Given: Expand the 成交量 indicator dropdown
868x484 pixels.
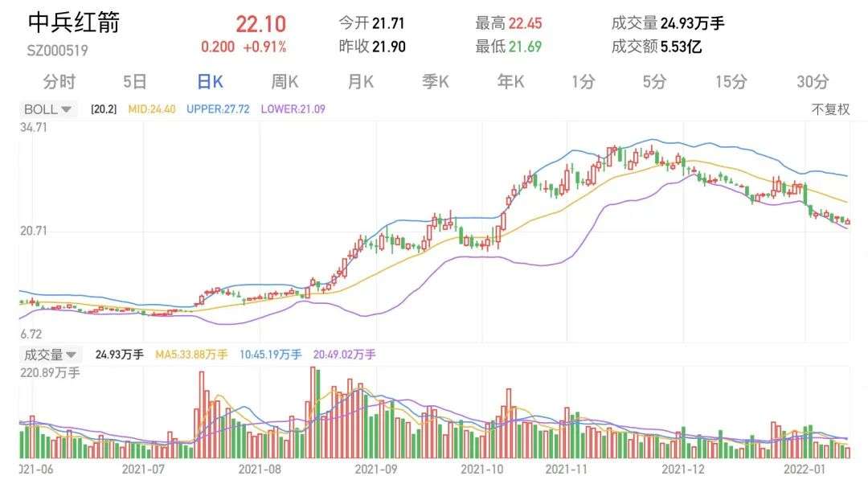Looking at the screenshot, I should click(50, 355).
